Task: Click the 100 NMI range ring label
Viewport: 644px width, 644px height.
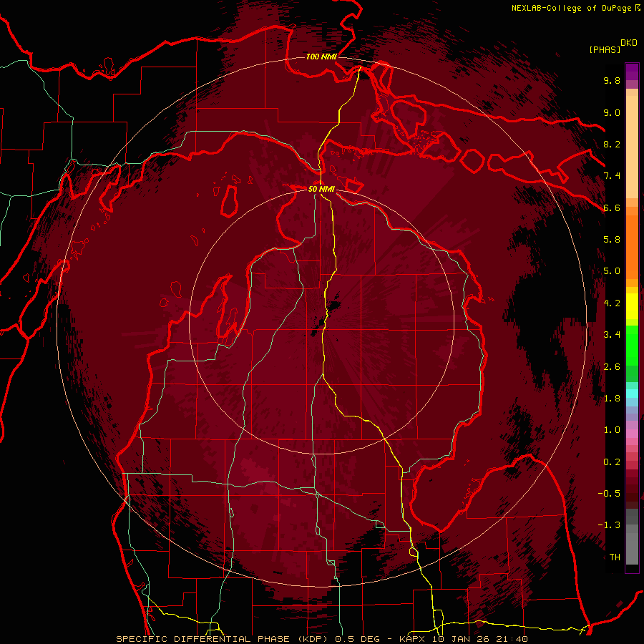Action: [321, 57]
